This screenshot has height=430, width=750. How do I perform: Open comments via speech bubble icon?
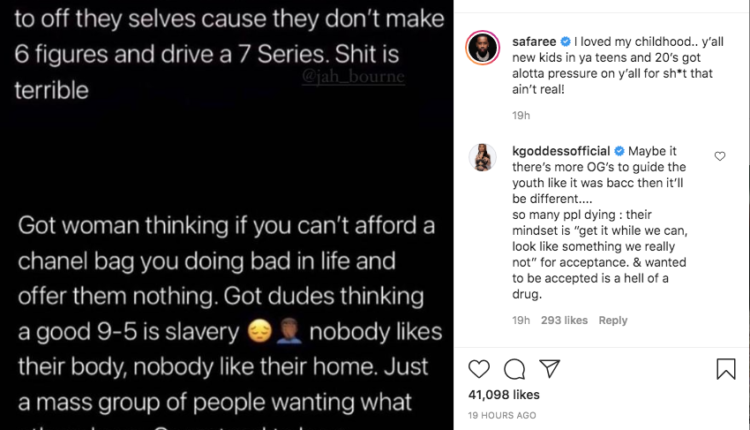(514, 369)
